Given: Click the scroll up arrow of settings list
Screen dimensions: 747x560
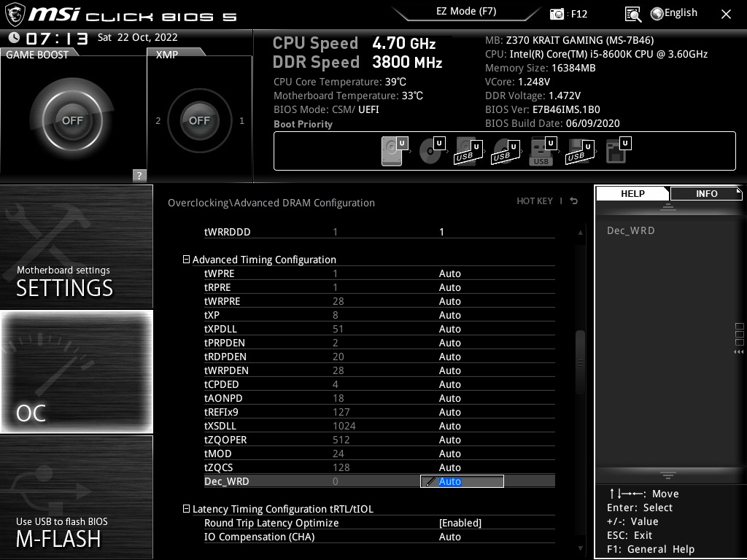Looking at the screenshot, I should pos(580,233).
